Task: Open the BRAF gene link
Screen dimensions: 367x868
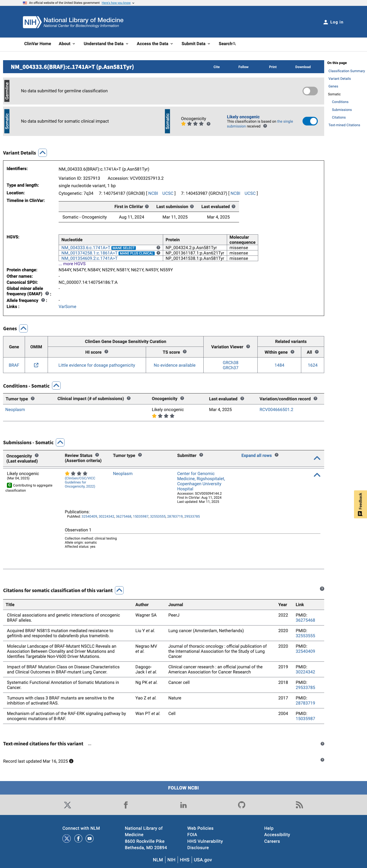Action: (x=14, y=365)
